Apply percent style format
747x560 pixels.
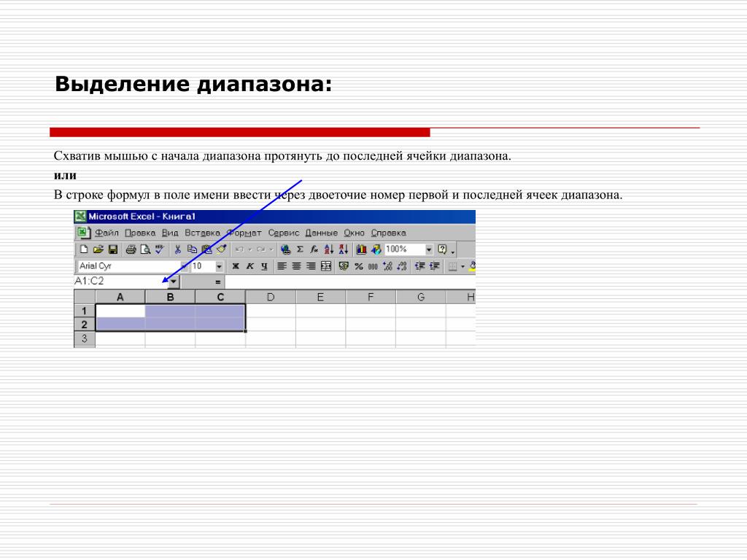pos(358,266)
